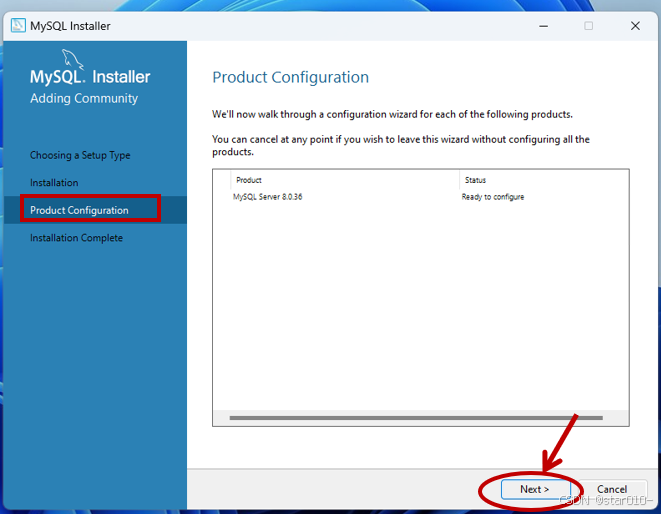661x514 pixels.
Task: Close the MySQL Installer window
Action: point(635,26)
